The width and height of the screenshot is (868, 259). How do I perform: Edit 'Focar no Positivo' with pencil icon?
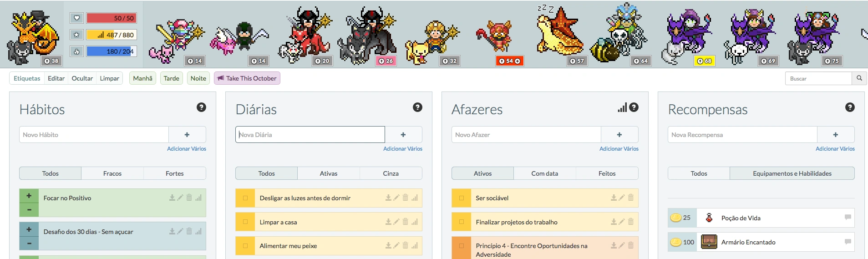(x=180, y=198)
